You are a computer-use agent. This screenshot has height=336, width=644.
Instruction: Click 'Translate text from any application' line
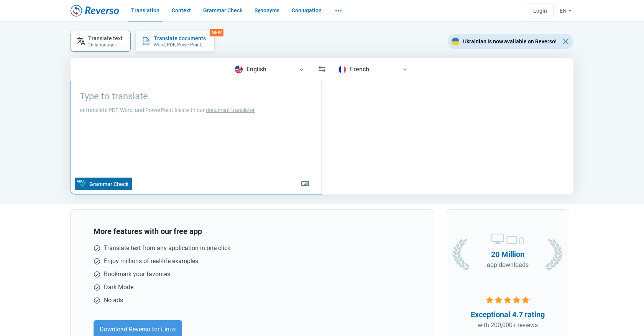tap(167, 248)
